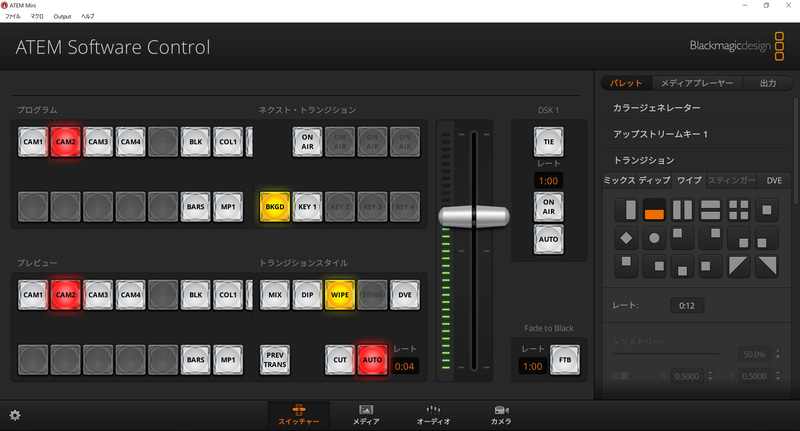Select the four-box cross wipe pattern
Screen dimensions: 800x431
tap(738, 210)
